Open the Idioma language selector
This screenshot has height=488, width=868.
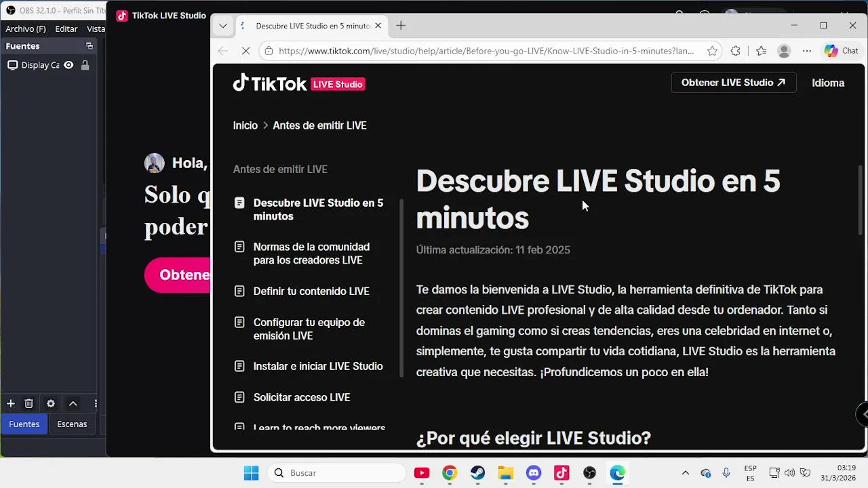point(828,83)
